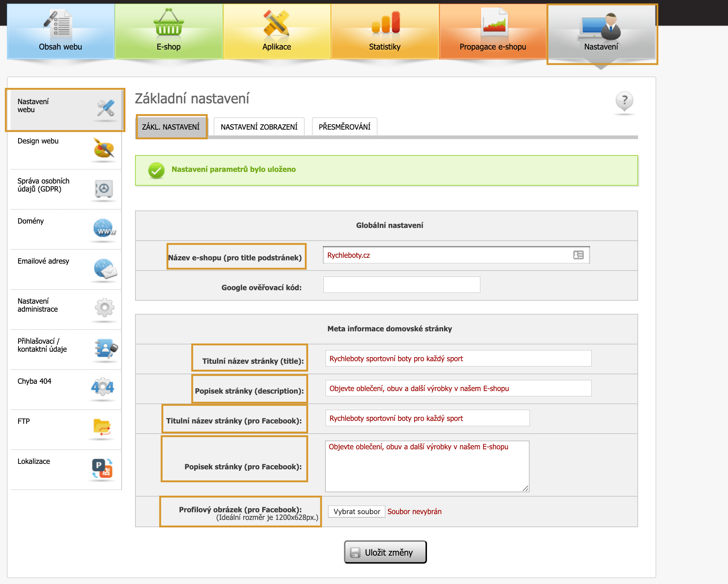Open the Chyba 404 sidebar link

click(34, 381)
